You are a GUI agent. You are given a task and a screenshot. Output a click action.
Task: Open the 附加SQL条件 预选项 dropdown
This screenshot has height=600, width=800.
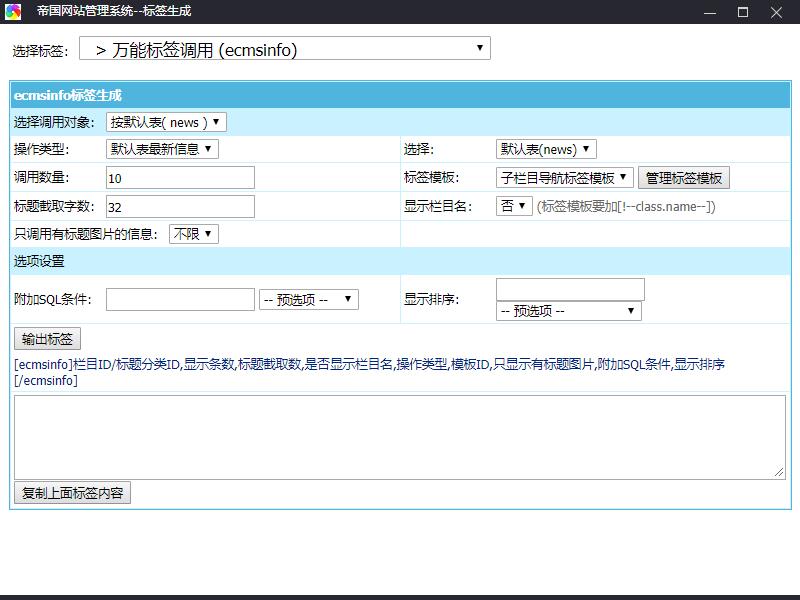pyautogui.click(x=308, y=300)
